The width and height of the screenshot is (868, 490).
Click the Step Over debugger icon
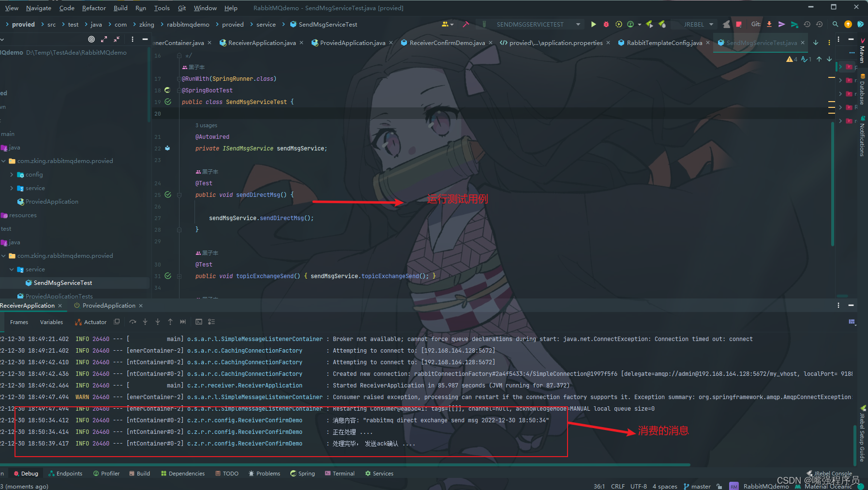click(x=133, y=322)
